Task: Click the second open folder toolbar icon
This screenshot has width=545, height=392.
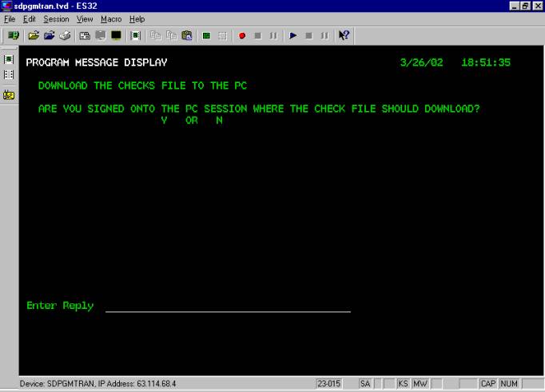Action: tap(49, 35)
